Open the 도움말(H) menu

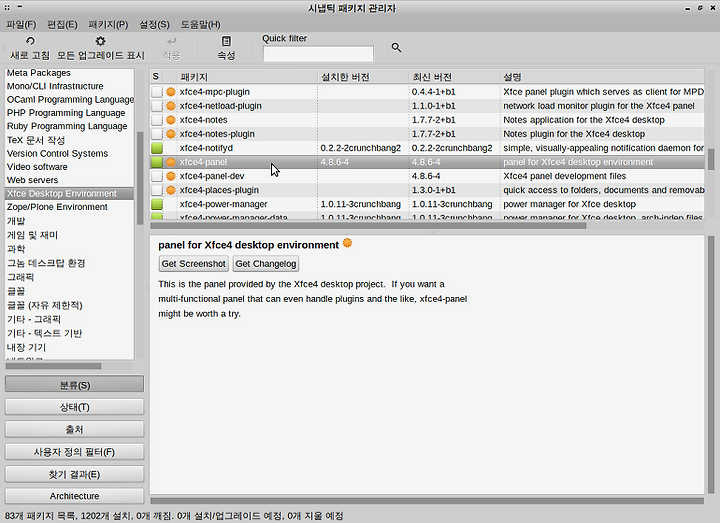(x=200, y=24)
